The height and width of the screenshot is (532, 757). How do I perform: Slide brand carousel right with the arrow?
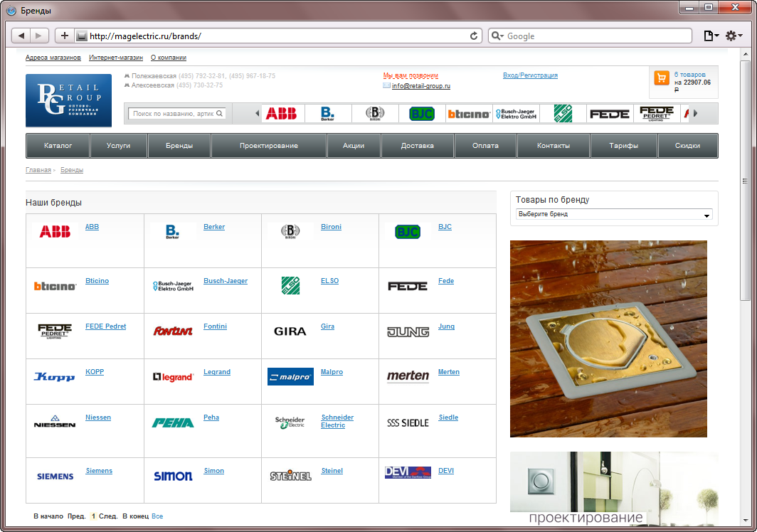pos(695,114)
